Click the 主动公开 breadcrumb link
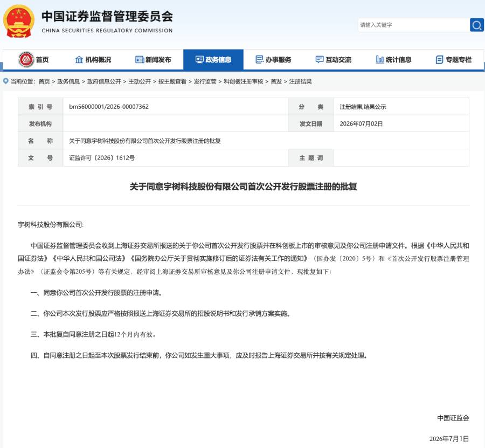Screen dimensions: 485x448 pyautogui.click(x=140, y=81)
